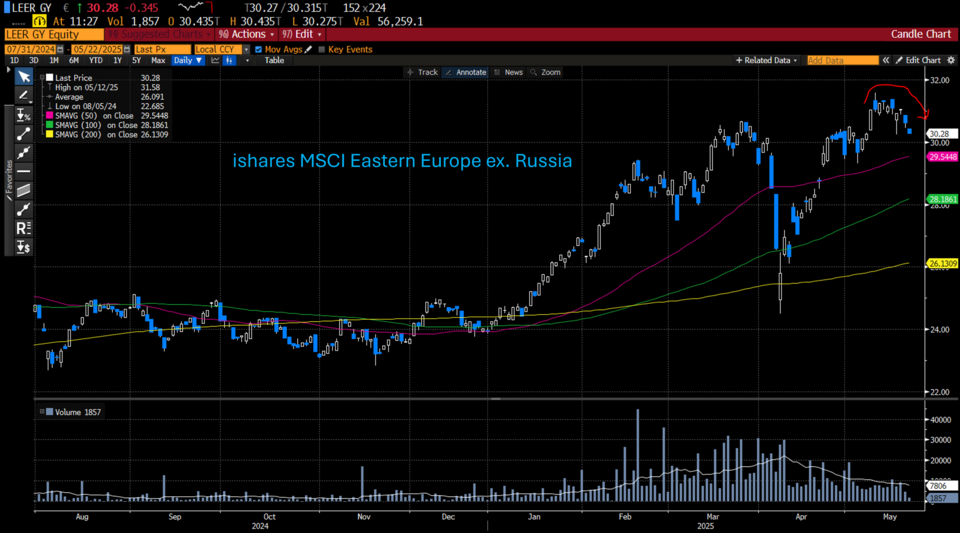Click the yellow market status icon
Image resolution: width=960 pixels, height=533 pixels.
pyautogui.click(x=39, y=21)
